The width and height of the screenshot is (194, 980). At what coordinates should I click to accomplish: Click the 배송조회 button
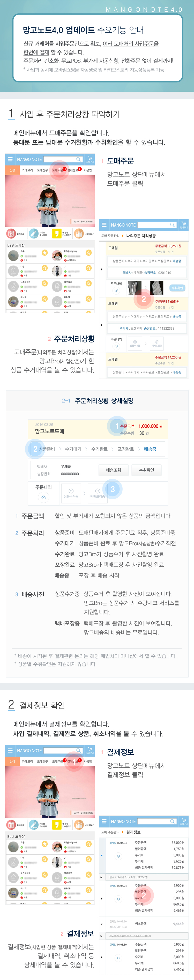click(x=114, y=470)
